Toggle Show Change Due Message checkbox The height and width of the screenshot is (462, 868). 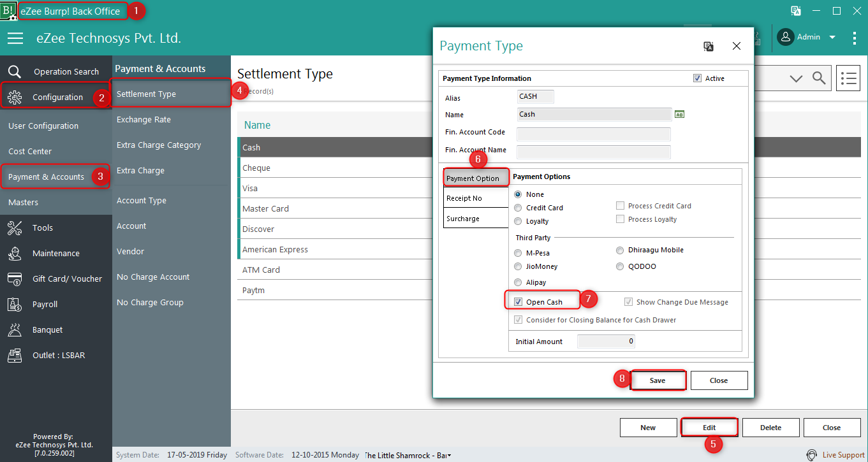tap(629, 302)
